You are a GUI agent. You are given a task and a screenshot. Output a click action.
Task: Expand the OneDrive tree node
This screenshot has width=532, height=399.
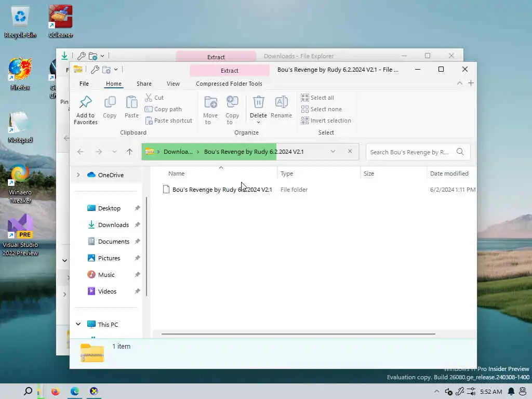pos(78,175)
